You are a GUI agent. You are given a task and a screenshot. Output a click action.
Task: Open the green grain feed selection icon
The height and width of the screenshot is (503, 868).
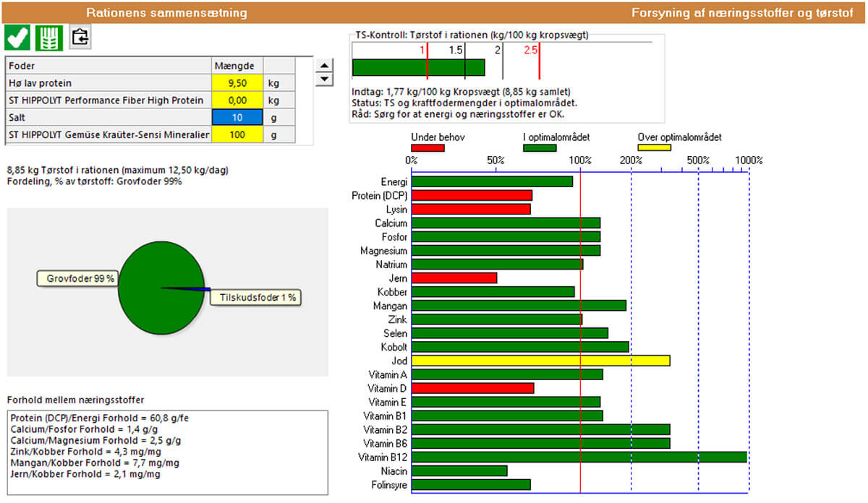pos(50,38)
